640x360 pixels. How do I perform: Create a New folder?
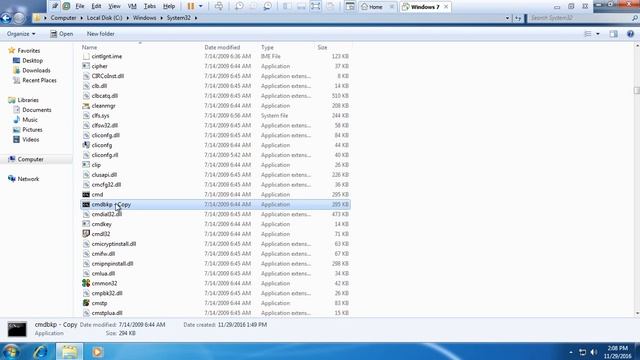click(100, 34)
